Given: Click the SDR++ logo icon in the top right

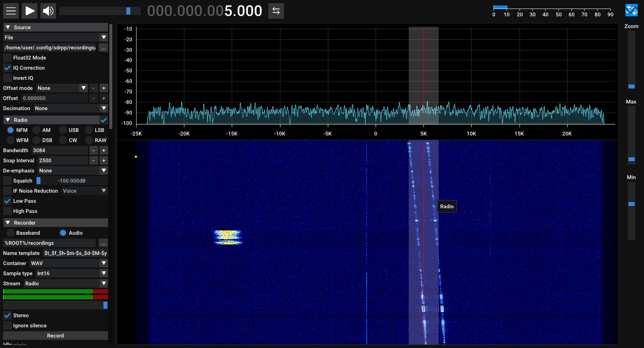Looking at the screenshot, I should pyautogui.click(x=631, y=11).
